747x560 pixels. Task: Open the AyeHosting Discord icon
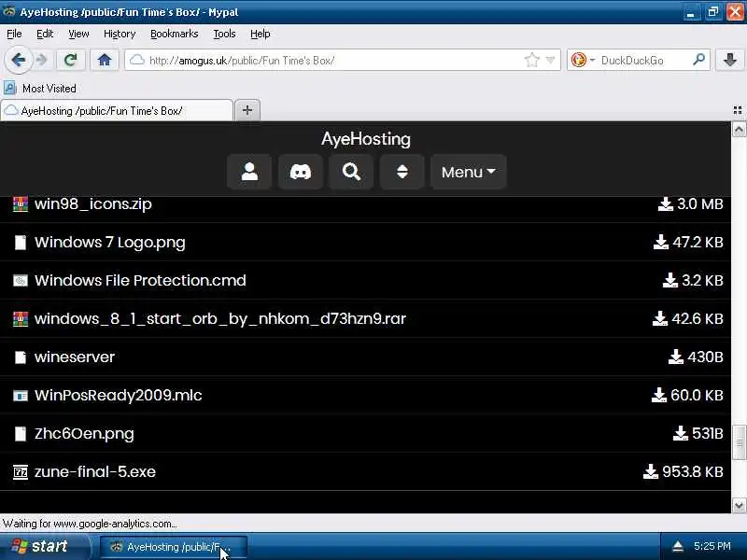click(x=300, y=172)
